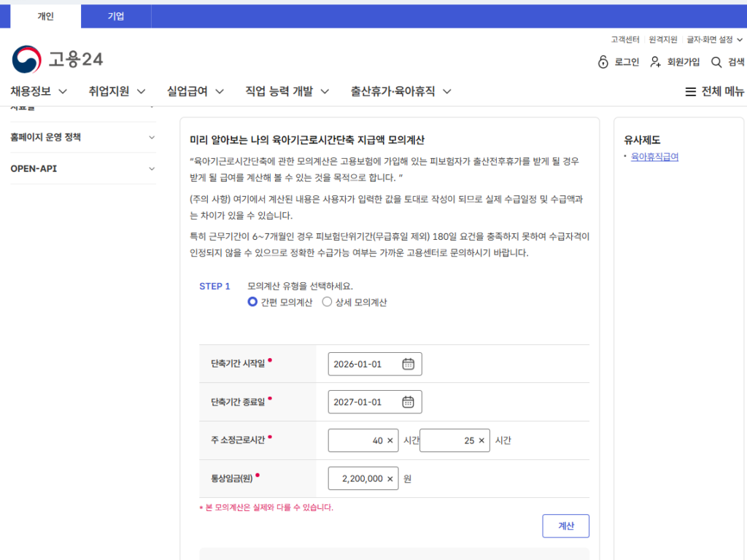Image resolution: width=747 pixels, height=560 pixels.
Task: Open search with magnifier icon
Action: click(x=716, y=62)
